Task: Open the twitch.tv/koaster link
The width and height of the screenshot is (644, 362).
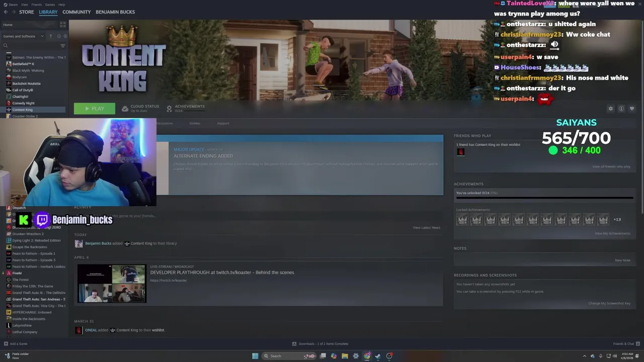Action: (x=169, y=281)
